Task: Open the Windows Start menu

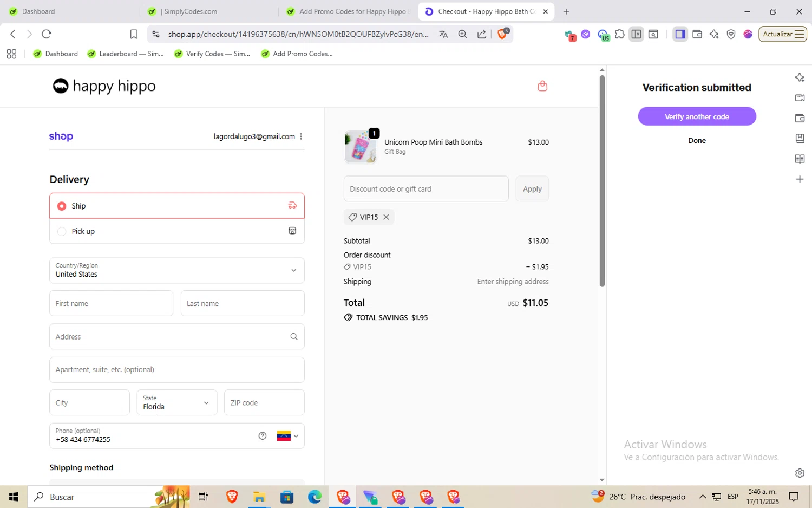Action: click(x=14, y=497)
